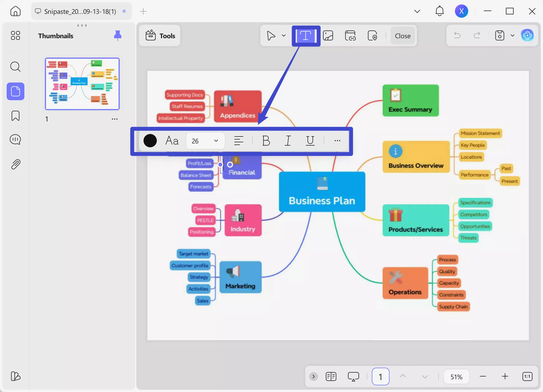Unpin the Thumbnails panel
This screenshot has width=543, height=392.
(x=117, y=35)
